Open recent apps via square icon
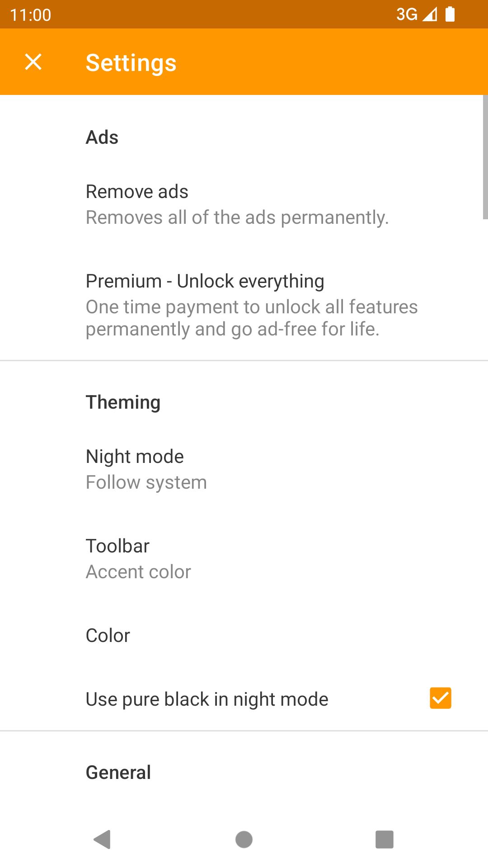Viewport: 488px width, 868px height. pos(385,840)
